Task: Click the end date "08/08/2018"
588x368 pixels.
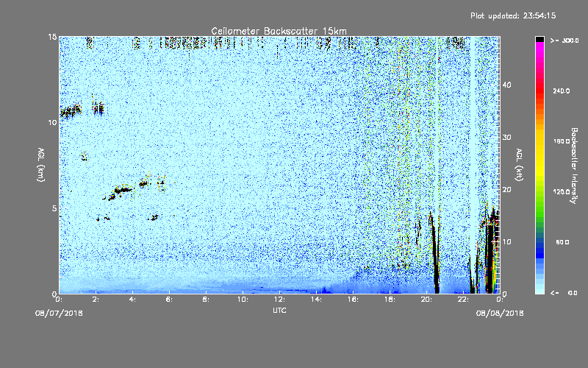Action: click(x=500, y=314)
